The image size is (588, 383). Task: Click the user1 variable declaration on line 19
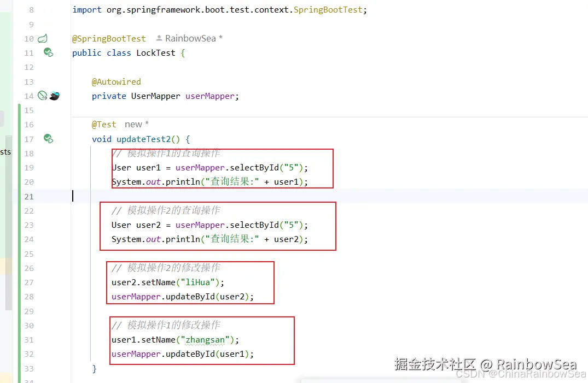148,168
